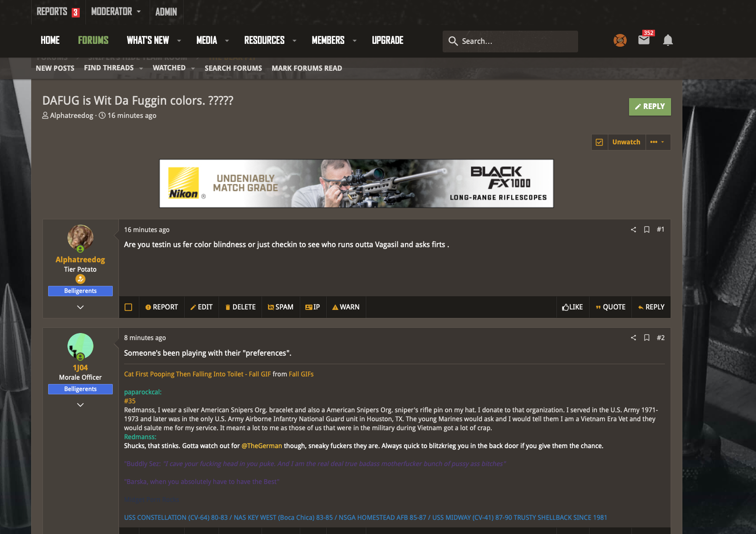Edit post #1
Screen dimensions: 756x534
pyautogui.click(x=202, y=307)
